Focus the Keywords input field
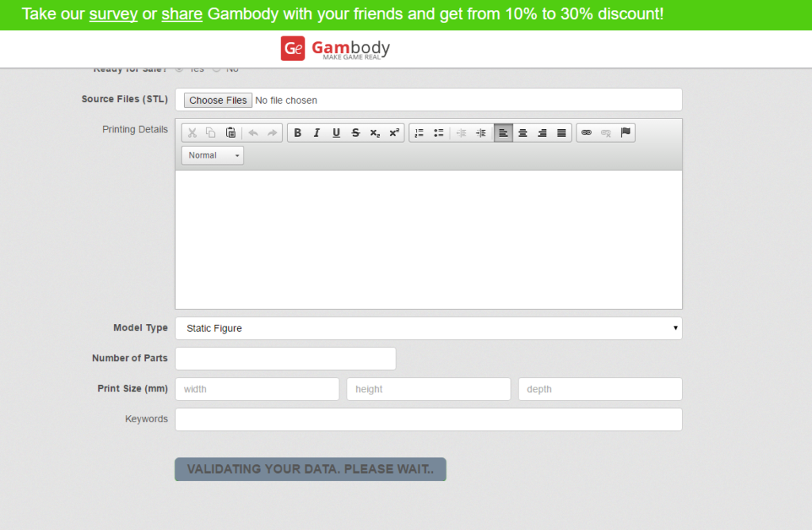Viewport: 812px width, 530px height. point(428,419)
